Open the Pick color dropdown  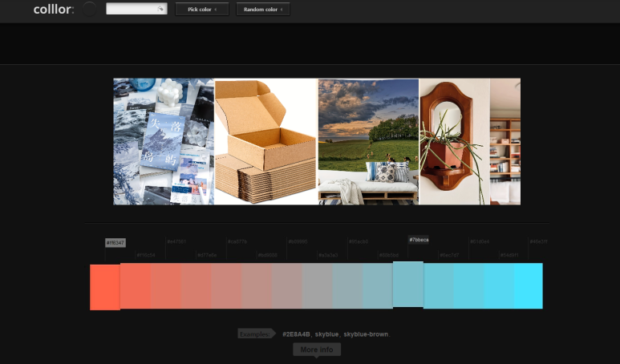pos(202,9)
